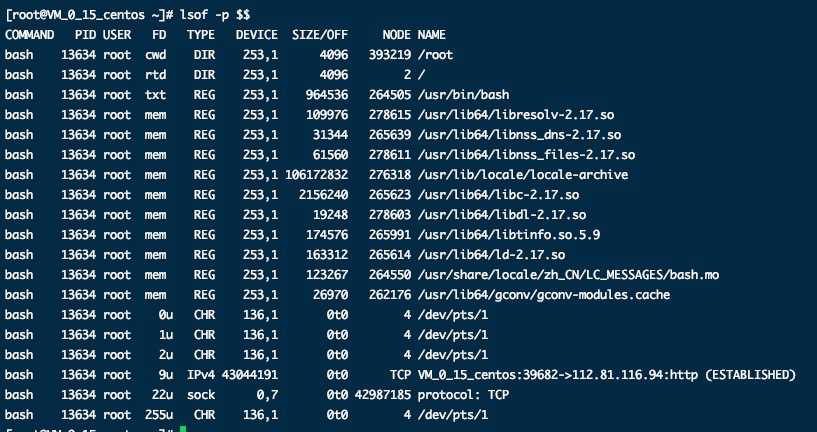Click the PID column header
Image resolution: width=817 pixels, height=432 pixels.
[x=85, y=35]
